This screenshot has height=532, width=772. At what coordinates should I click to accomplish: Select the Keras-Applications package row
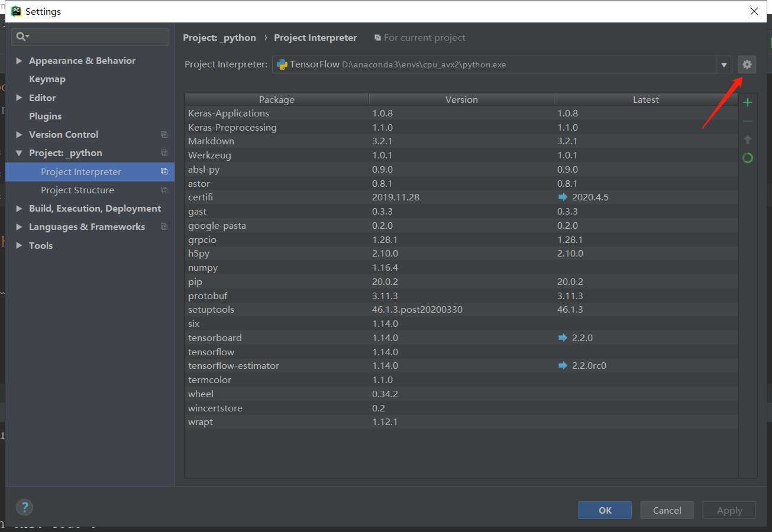(461, 113)
